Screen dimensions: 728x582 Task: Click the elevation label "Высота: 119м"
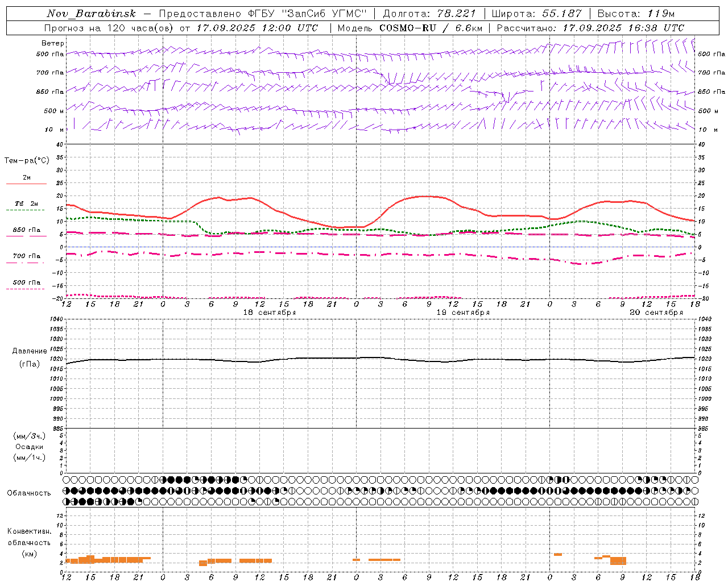coord(636,14)
